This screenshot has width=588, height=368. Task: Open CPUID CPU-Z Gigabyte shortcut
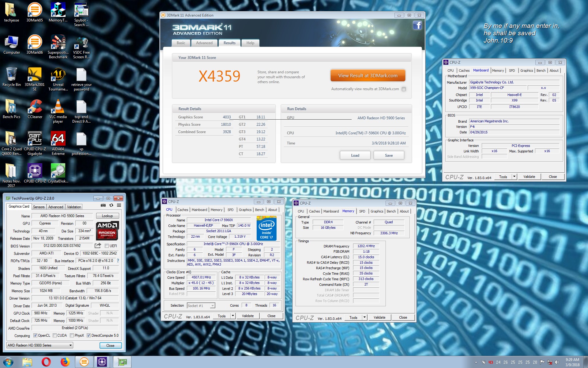pos(35,143)
